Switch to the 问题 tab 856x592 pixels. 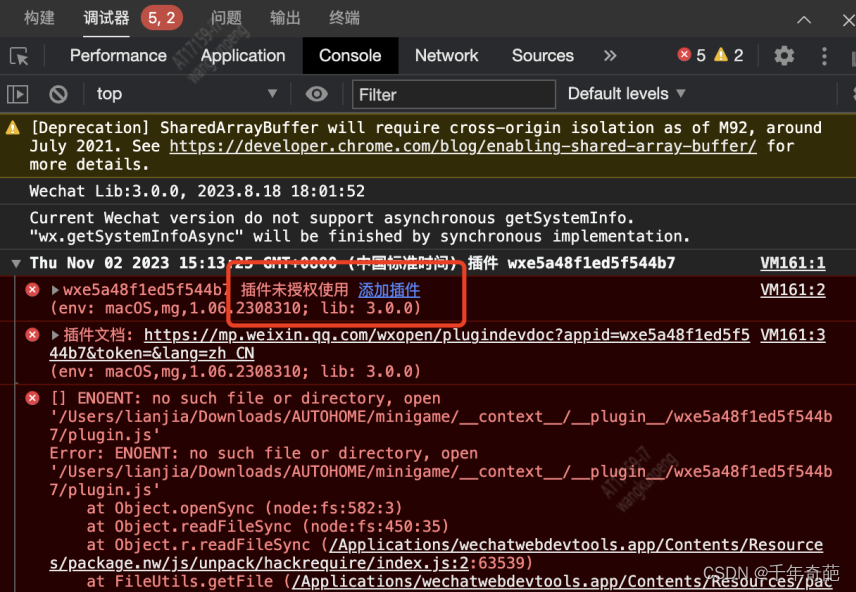coord(226,18)
